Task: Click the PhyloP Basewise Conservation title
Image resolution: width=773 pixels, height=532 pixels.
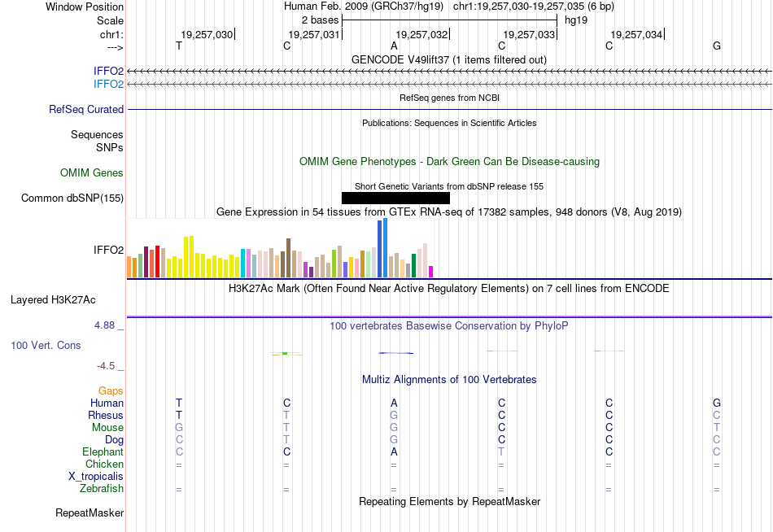Action: [449, 326]
